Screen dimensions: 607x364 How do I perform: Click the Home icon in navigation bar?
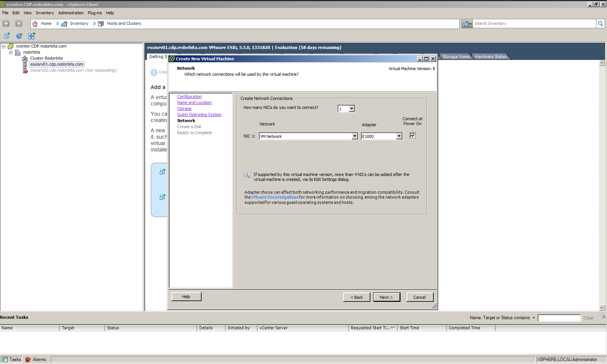pos(35,24)
